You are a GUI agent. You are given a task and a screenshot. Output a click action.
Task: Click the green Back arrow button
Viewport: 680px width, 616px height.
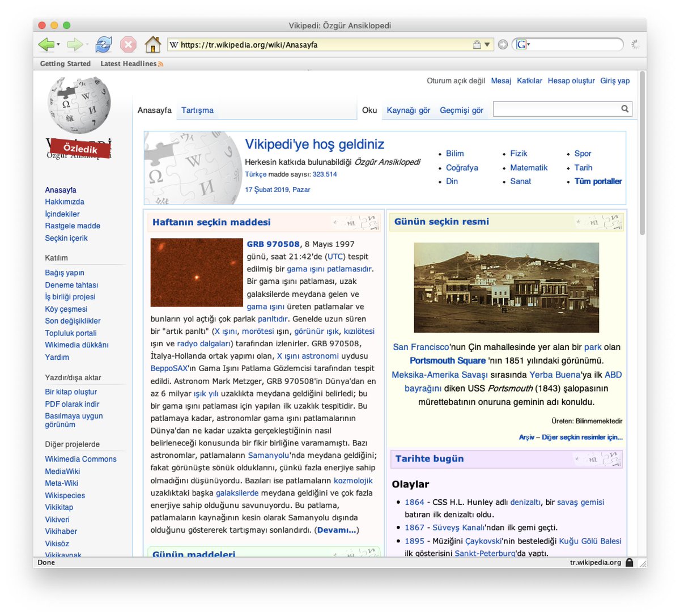[45, 44]
